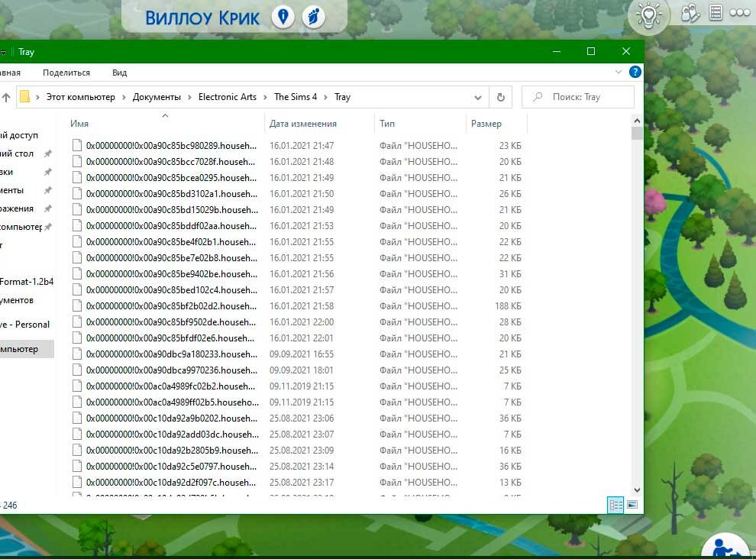Open the Поделиться ribbon tab
The height and width of the screenshot is (559, 756).
click(x=66, y=73)
